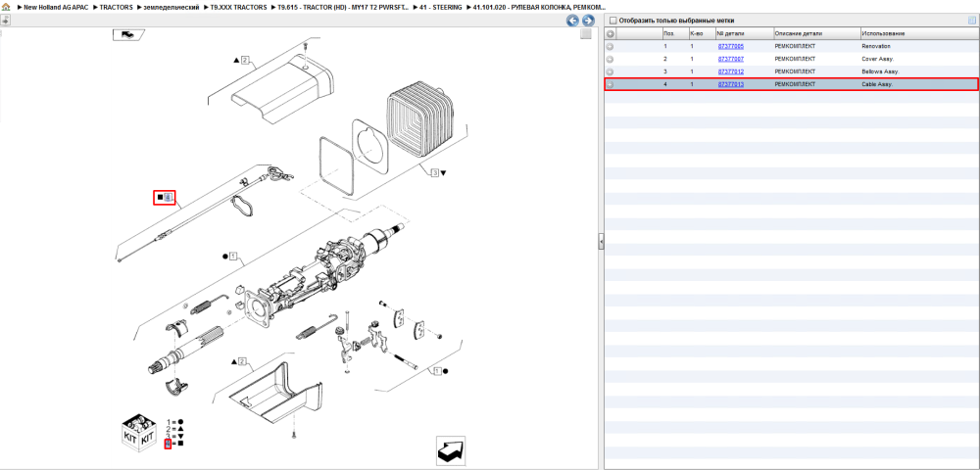Click add-all circle icon in table header

pyautogui.click(x=611, y=33)
